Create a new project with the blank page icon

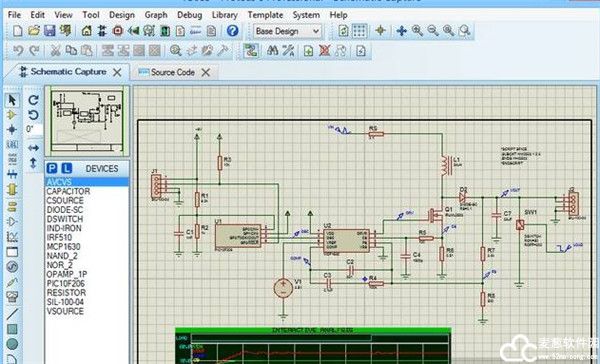[18, 31]
